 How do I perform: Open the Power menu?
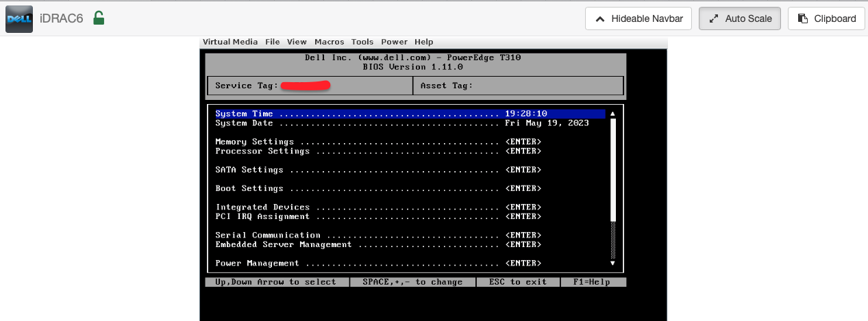point(395,42)
